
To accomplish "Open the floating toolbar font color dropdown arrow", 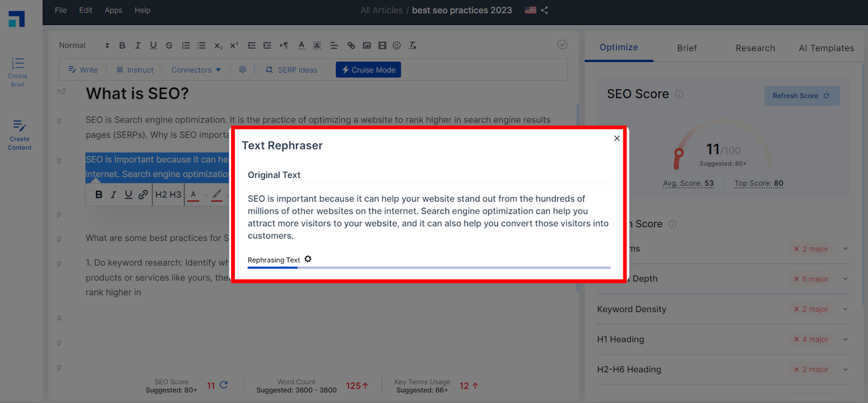I will coord(205,195).
